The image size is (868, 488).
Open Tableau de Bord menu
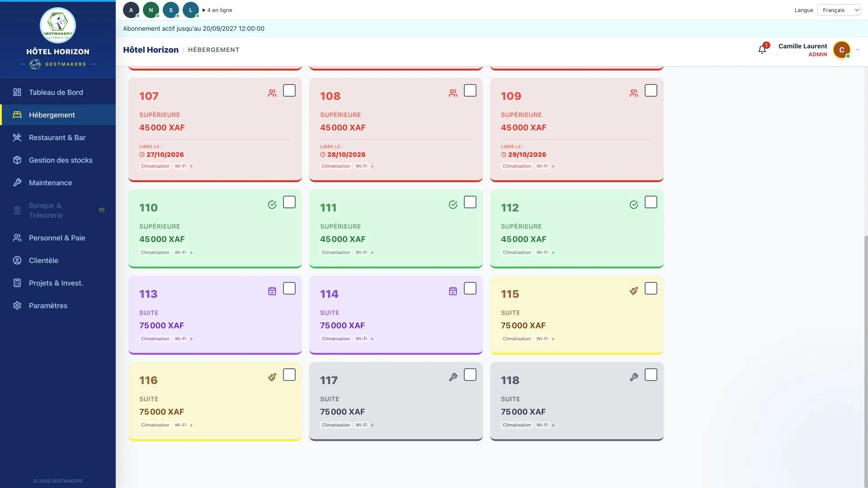point(58,92)
